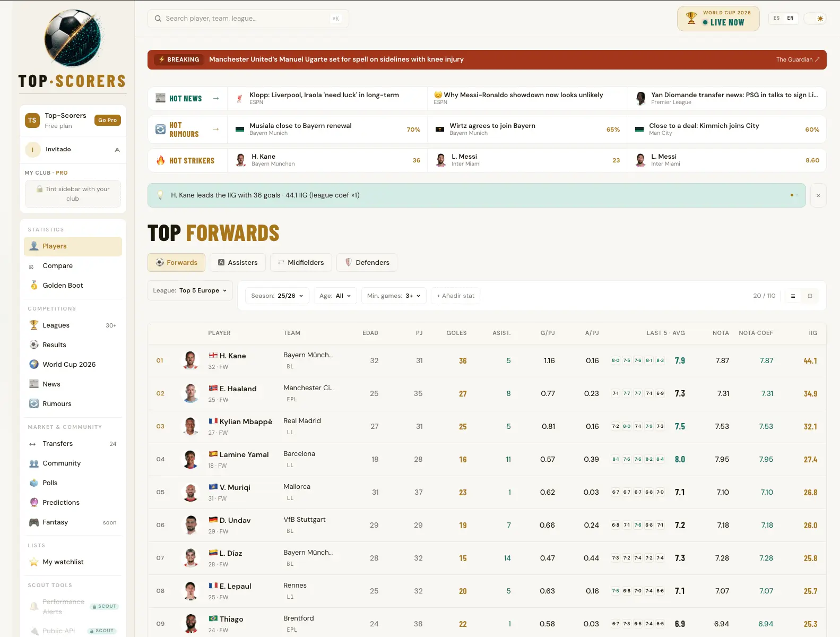840x637 pixels.
Task: Sort by NOTA-COEF column header
Action: 756,333
